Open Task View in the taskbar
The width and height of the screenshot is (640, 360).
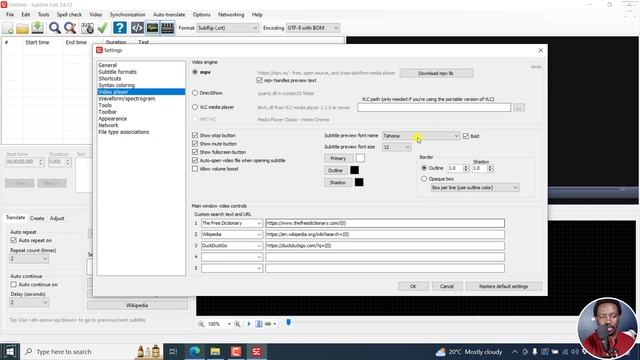click(x=173, y=351)
